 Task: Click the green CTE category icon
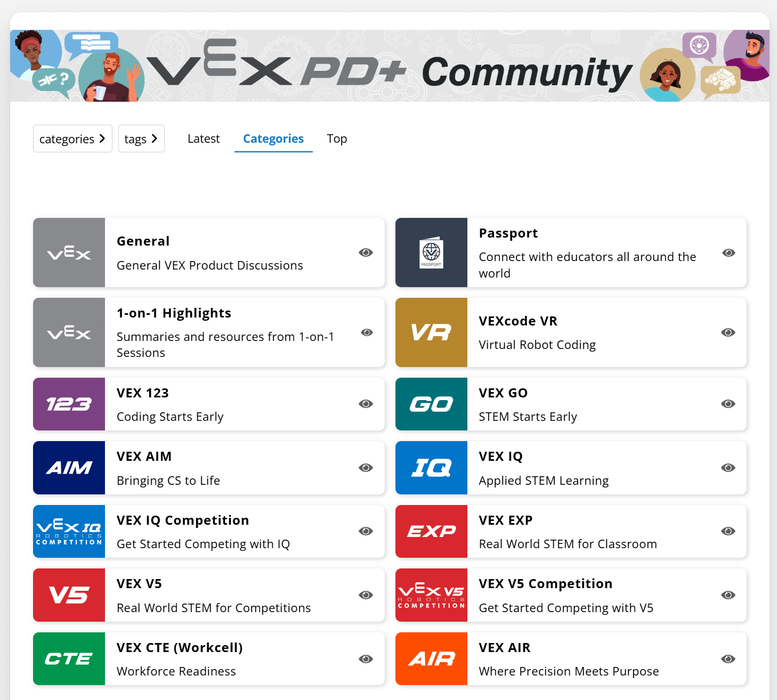(x=69, y=658)
